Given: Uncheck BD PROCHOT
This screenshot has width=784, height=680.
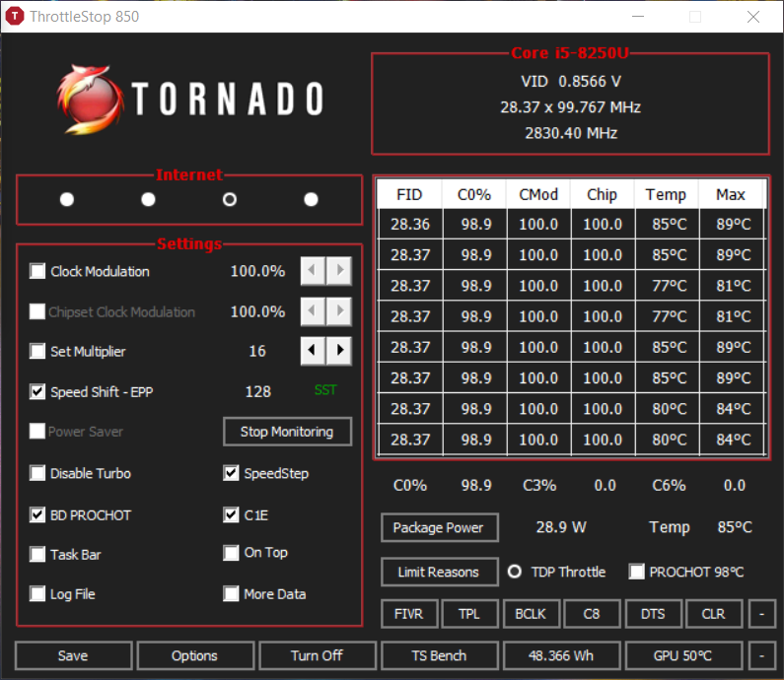Looking at the screenshot, I should pyautogui.click(x=37, y=514).
